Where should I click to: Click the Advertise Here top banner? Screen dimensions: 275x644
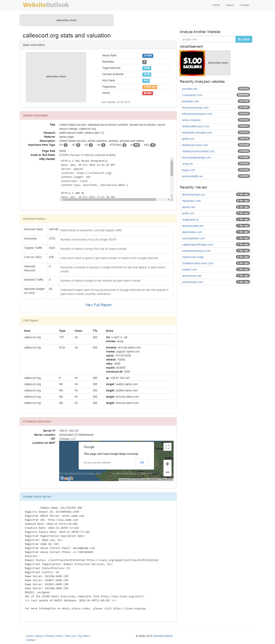point(66,20)
